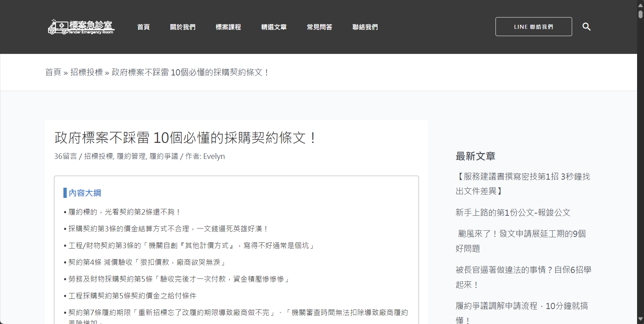The width and height of the screenshot is (644, 324).
Task: Click the 標案急診室 ambulance logo
Action: 81,27
